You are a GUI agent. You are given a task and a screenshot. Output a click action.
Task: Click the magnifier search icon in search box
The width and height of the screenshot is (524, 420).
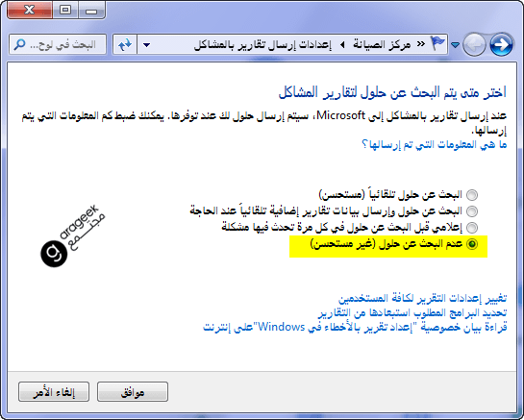click(19, 44)
